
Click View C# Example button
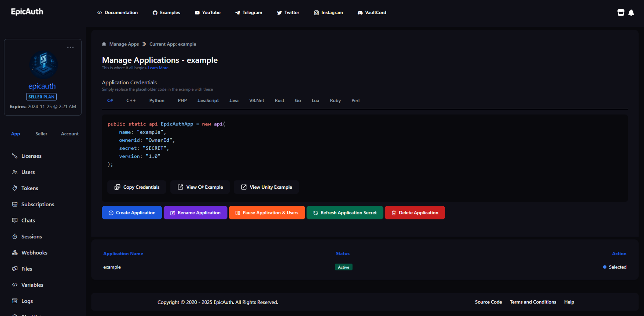200,187
